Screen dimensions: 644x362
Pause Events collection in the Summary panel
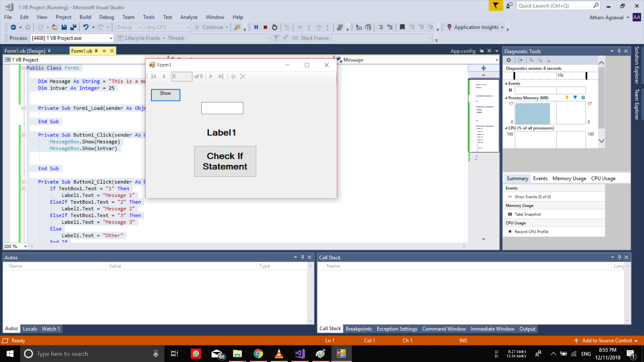point(510,90)
